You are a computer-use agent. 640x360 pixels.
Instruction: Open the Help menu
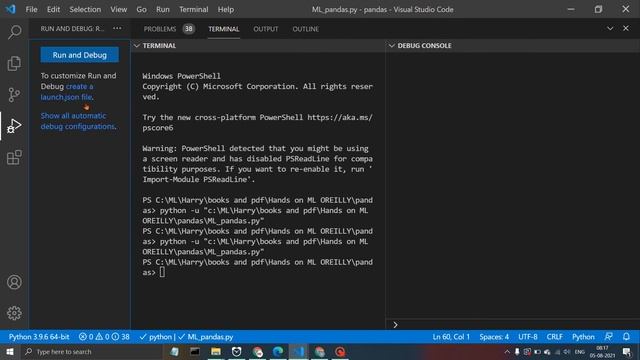pos(225,9)
